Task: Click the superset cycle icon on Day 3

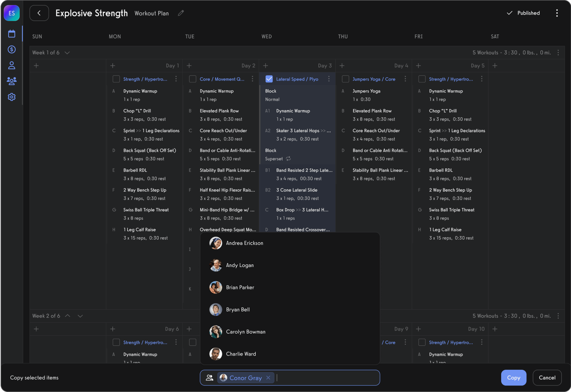Action: 288,159
